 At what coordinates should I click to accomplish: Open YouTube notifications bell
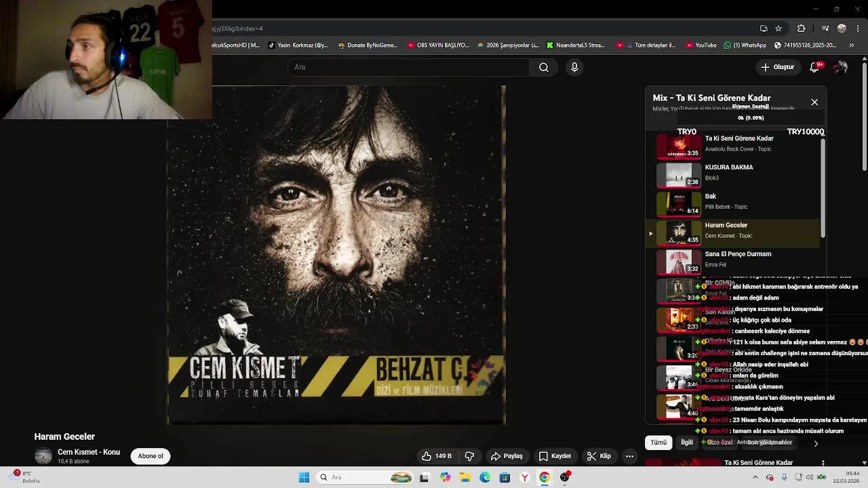tap(815, 67)
